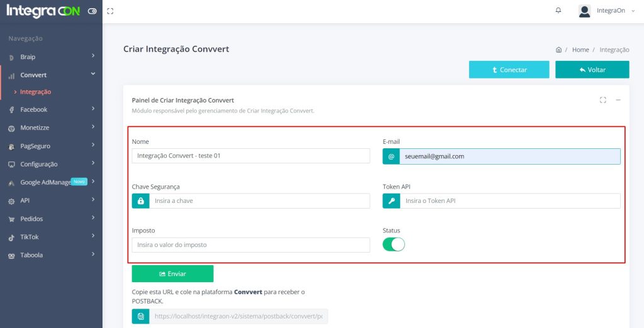Image resolution: width=644 pixels, height=328 pixels.
Task: Click the padlock icon for Chave Segurança
Action: [x=140, y=201]
